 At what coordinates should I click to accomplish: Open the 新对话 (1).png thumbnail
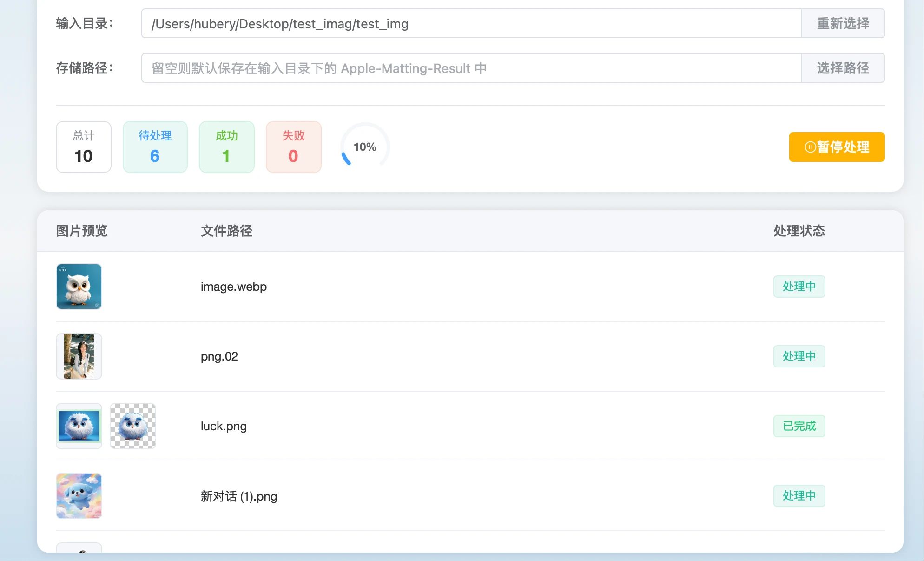79,496
